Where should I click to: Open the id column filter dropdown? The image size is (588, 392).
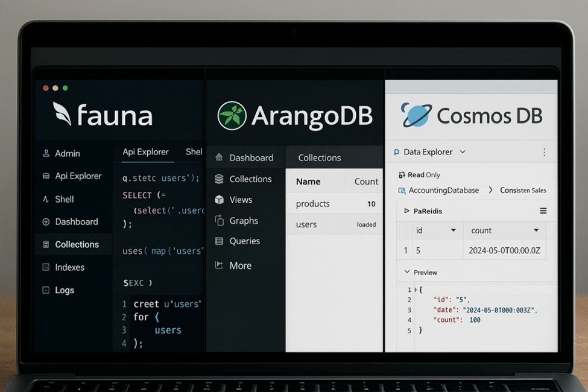(x=454, y=230)
